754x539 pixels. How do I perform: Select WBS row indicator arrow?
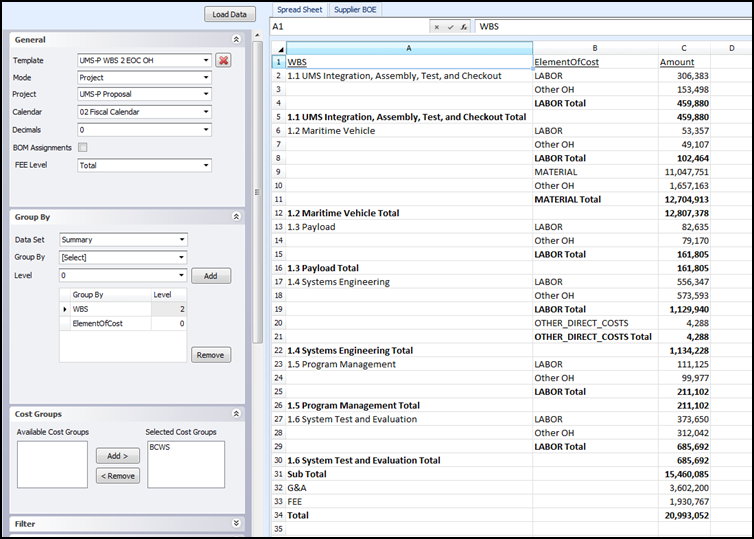[64, 309]
